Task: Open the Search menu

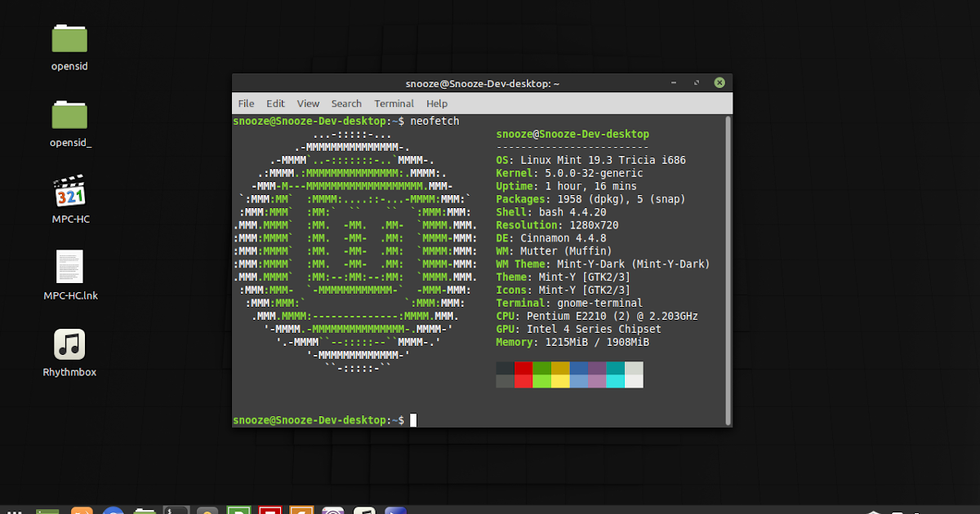Action: point(346,103)
